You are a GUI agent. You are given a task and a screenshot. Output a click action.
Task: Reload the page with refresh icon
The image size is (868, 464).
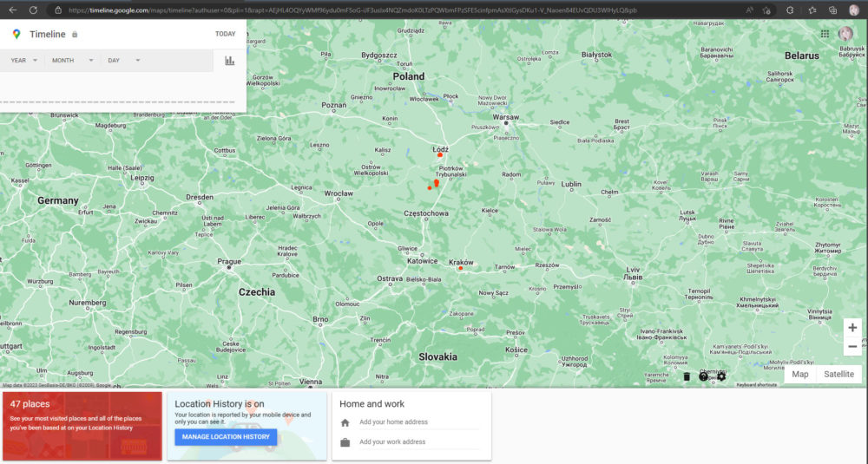tap(33, 10)
